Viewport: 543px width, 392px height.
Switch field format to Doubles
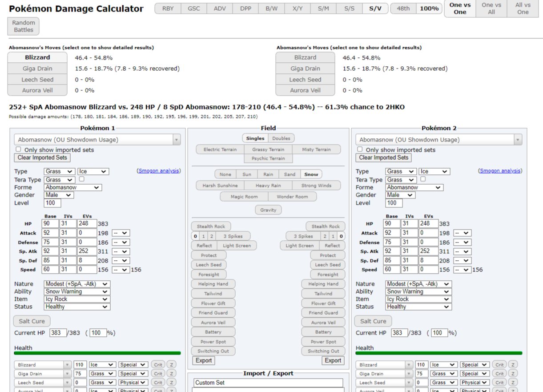click(281, 138)
